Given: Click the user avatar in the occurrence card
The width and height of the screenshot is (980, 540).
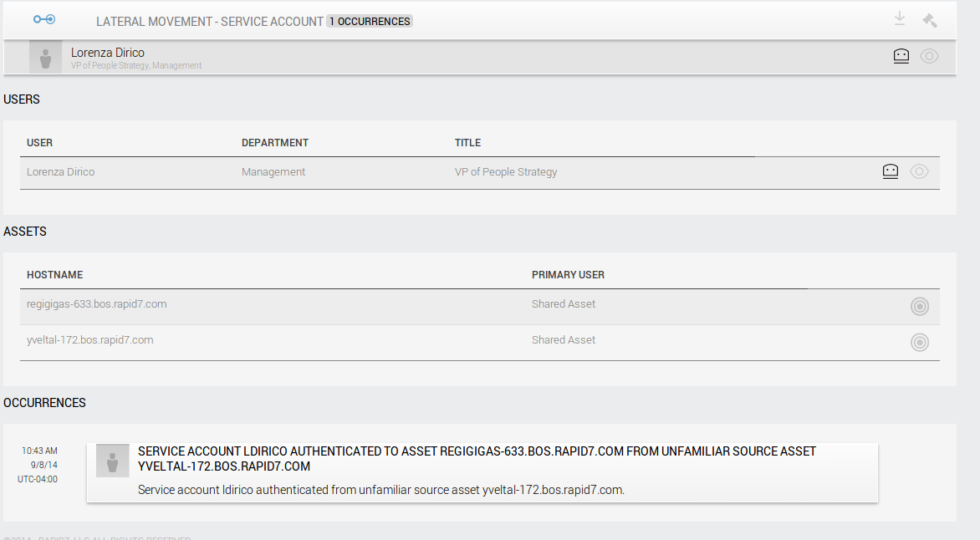Looking at the screenshot, I should click(x=112, y=461).
